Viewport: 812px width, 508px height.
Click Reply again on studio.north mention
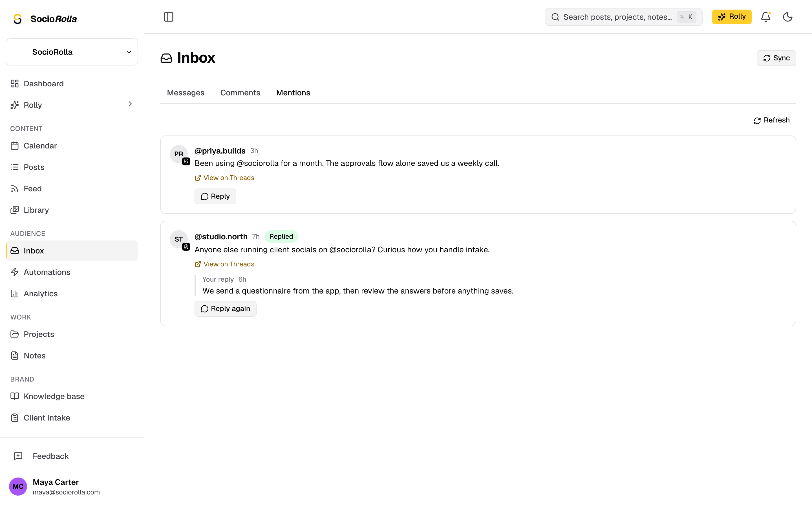click(225, 308)
